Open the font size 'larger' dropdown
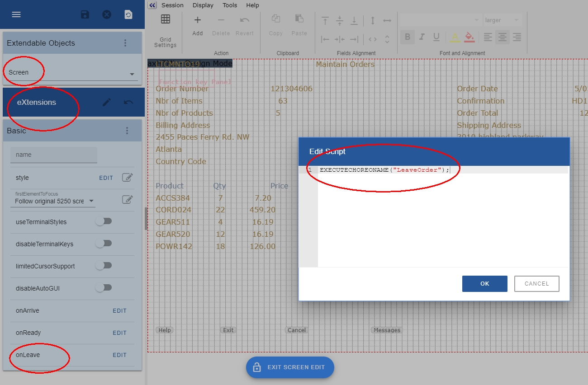The image size is (588, 385). point(502,20)
